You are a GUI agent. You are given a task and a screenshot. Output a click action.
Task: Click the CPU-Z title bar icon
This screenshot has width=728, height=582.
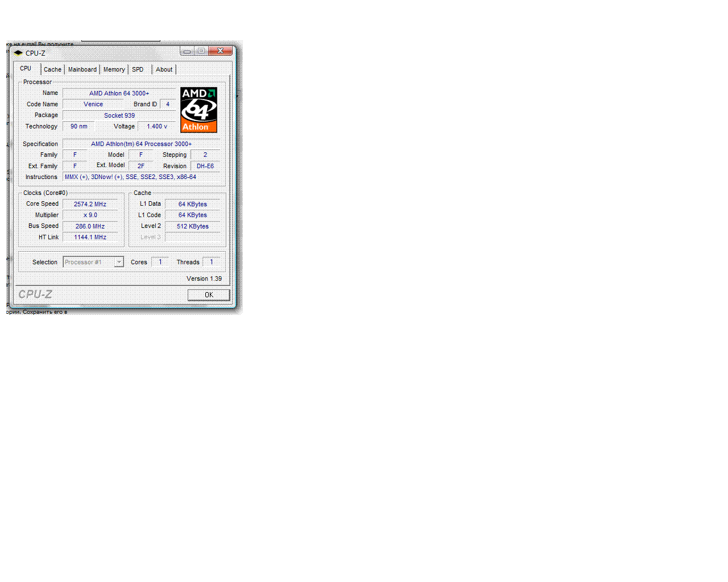pyautogui.click(x=18, y=53)
